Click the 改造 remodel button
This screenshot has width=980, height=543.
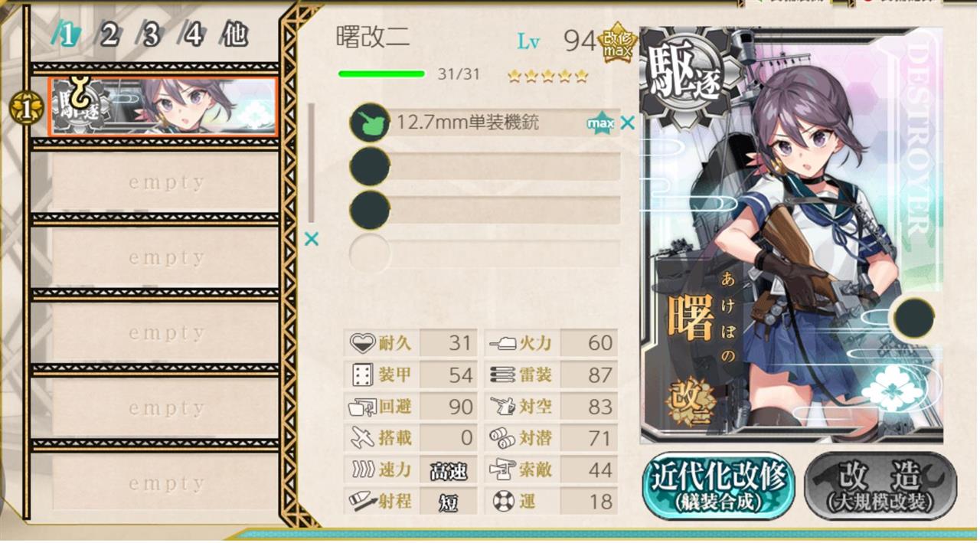coord(880,486)
